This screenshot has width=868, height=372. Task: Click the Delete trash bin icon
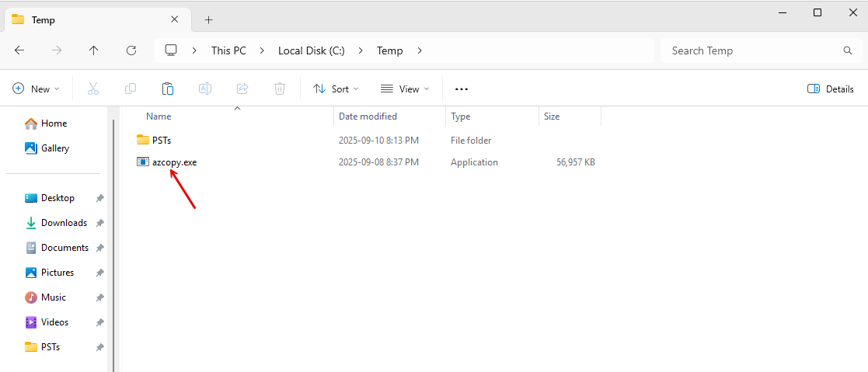coord(280,89)
